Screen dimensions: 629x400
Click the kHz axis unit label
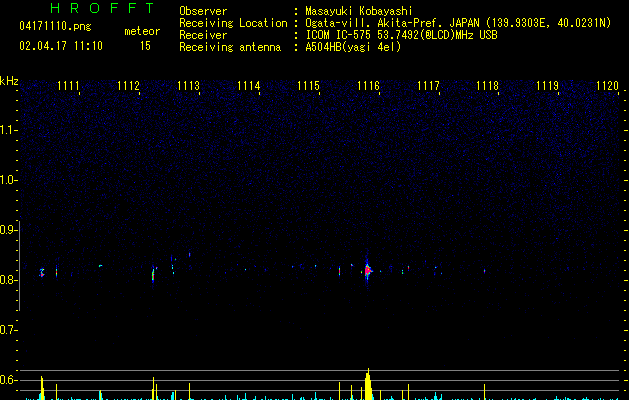click(x=9, y=81)
